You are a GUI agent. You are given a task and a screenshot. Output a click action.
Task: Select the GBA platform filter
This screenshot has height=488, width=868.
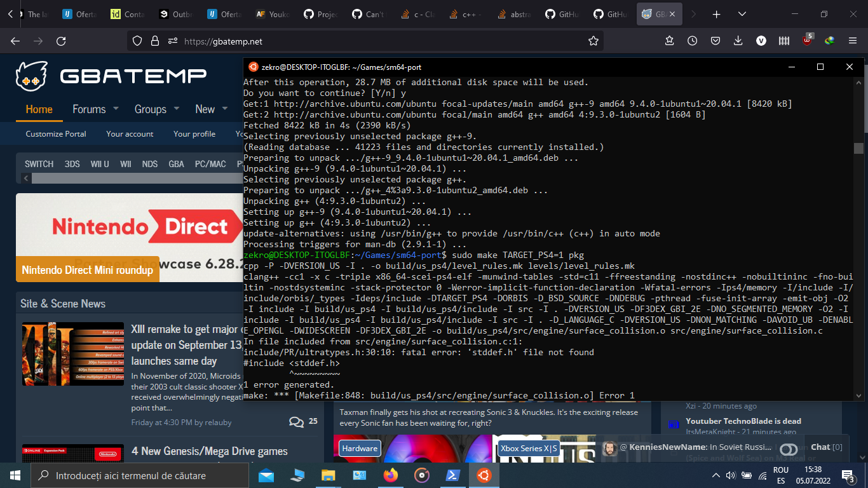176,164
